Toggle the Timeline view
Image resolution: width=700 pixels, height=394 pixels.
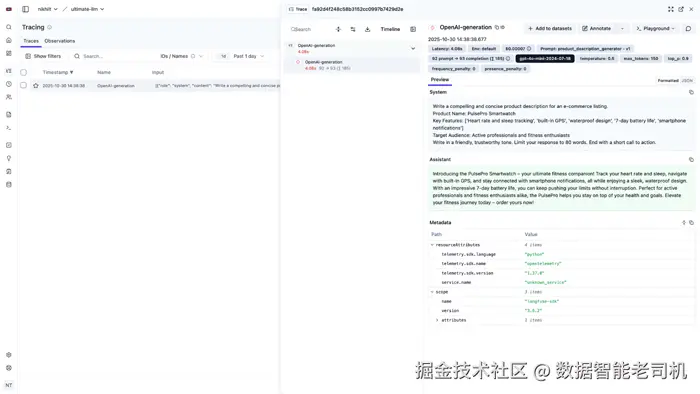(x=390, y=29)
